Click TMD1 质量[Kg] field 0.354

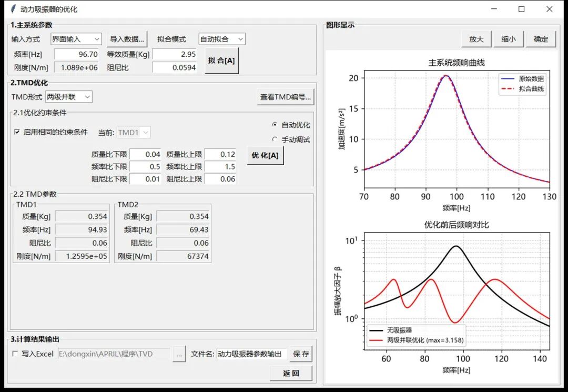[x=82, y=217]
